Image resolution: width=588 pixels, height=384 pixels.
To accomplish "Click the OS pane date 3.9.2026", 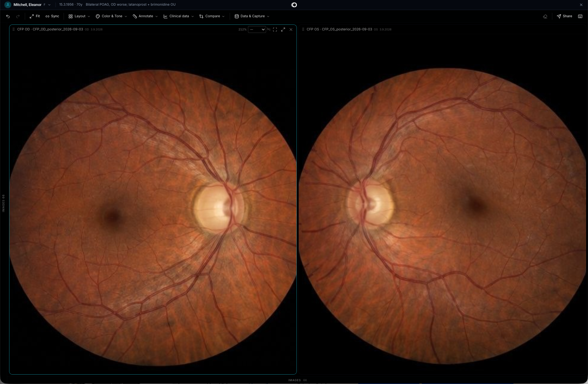I will click(x=386, y=29).
